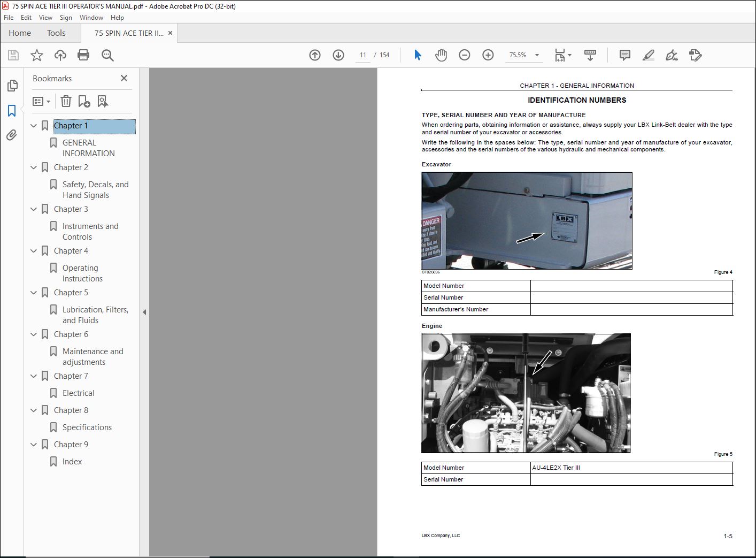Close the Bookmarks panel
This screenshot has height=558, width=756.
[x=124, y=78]
